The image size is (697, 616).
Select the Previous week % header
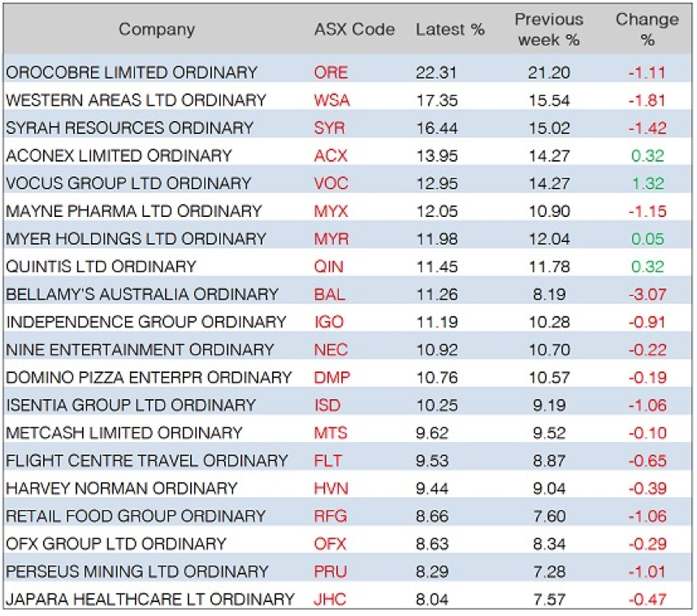point(548,29)
